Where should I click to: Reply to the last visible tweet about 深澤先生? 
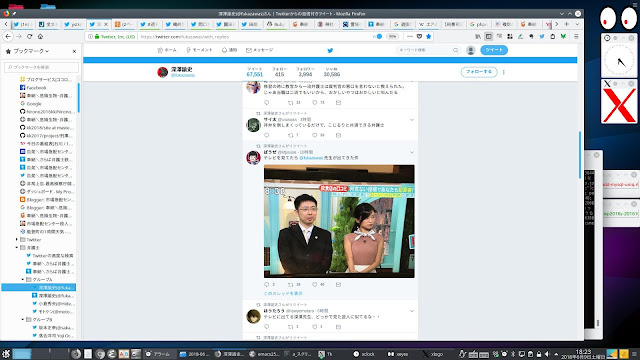pos(267,327)
